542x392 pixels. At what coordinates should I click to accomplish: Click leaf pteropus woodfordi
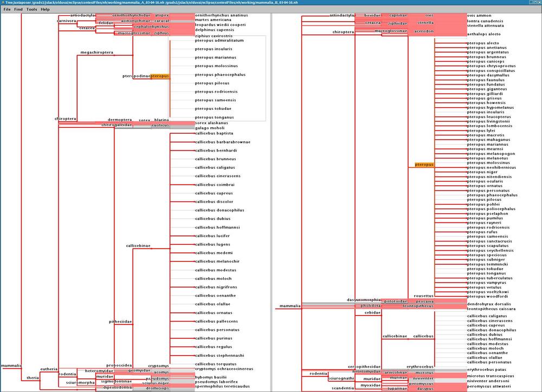pyautogui.click(x=487, y=296)
